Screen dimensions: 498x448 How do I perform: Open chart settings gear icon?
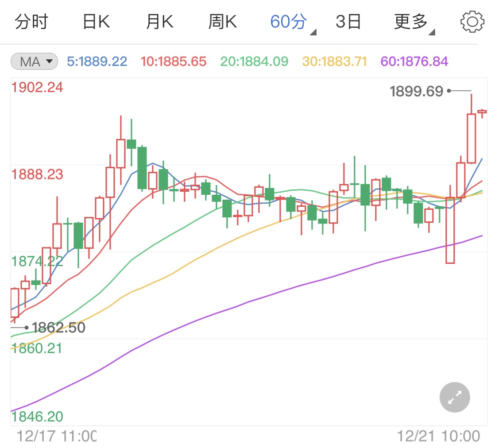(472, 22)
